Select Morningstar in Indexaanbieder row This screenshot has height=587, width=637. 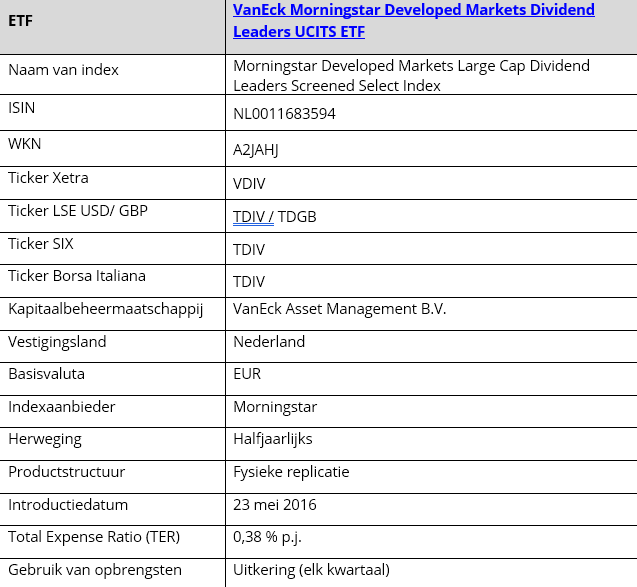[x=275, y=407]
